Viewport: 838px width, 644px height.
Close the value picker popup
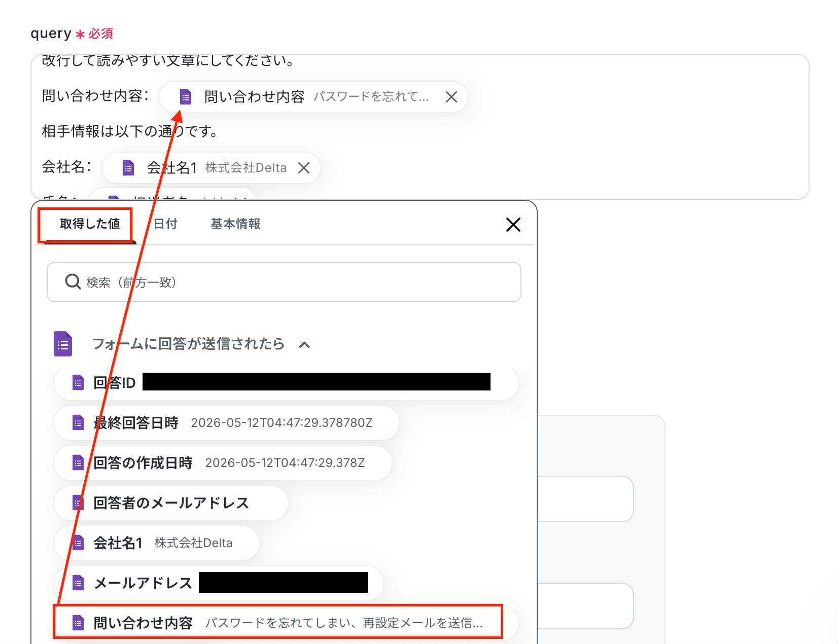tap(513, 225)
